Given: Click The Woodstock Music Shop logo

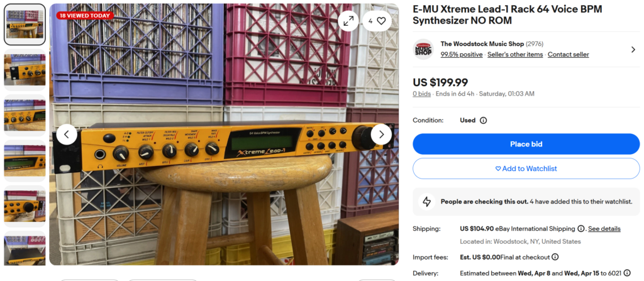Looking at the screenshot, I should click(423, 49).
